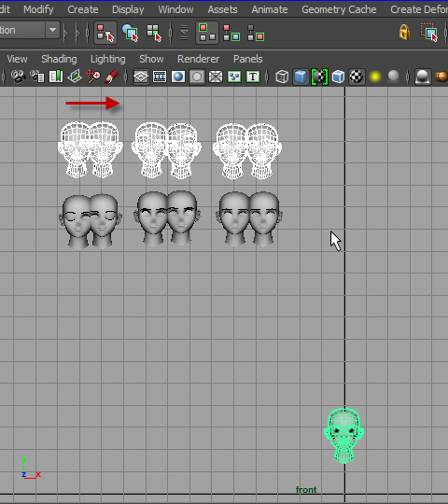Toggle use default material icon
Screen dimensions: 448x504
pos(319,77)
